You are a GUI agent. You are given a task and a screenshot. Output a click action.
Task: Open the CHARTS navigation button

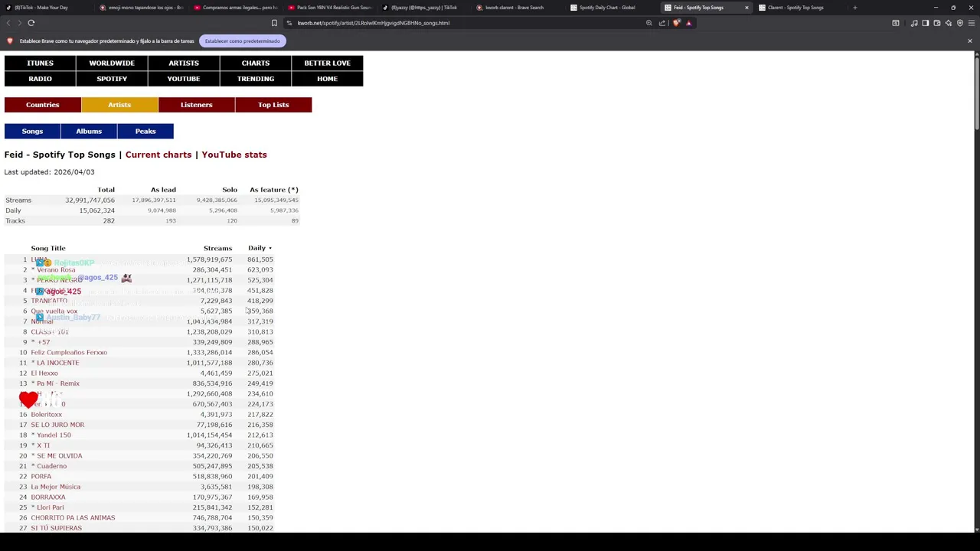(x=256, y=63)
